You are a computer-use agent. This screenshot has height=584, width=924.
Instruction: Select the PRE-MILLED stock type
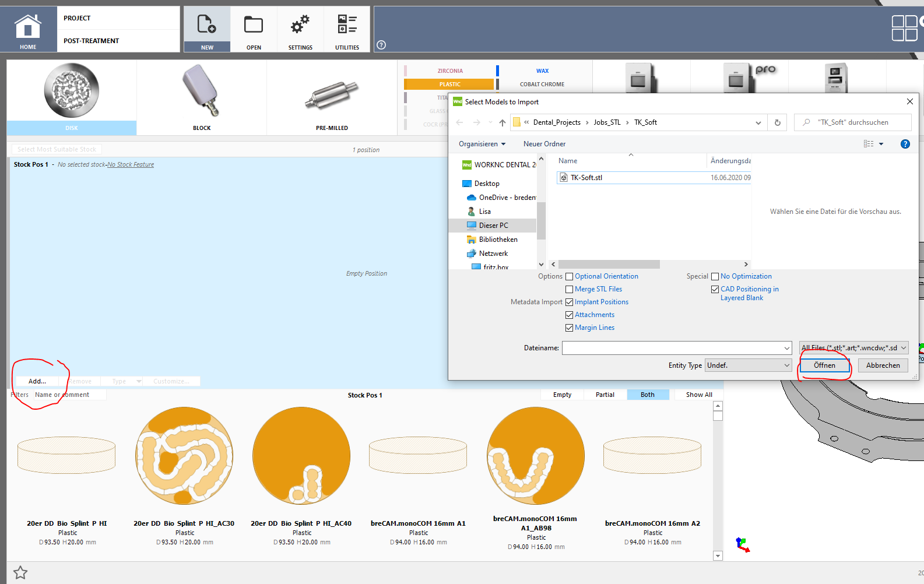tap(332, 98)
